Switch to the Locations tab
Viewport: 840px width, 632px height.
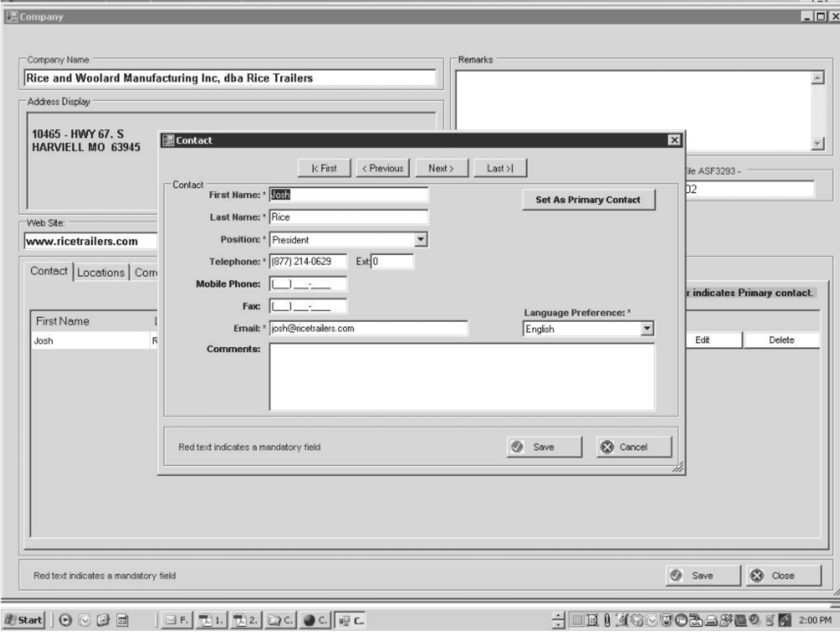click(x=101, y=273)
